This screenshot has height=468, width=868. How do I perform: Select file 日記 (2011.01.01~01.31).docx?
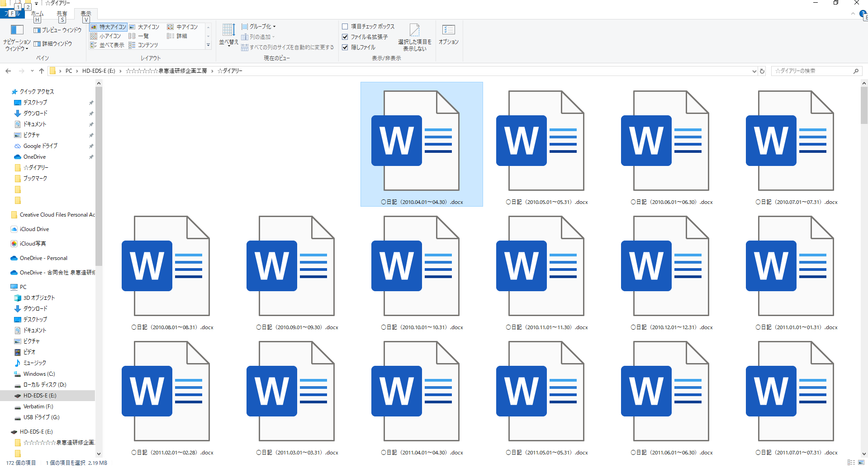tap(796, 269)
